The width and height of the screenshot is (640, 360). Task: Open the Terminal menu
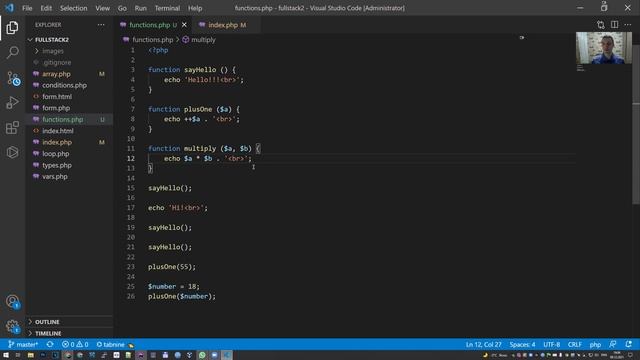(167, 8)
